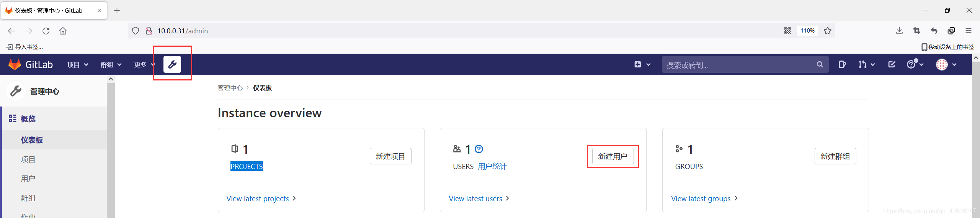Open a new browser tab
The image size is (980, 218).
(x=117, y=11)
